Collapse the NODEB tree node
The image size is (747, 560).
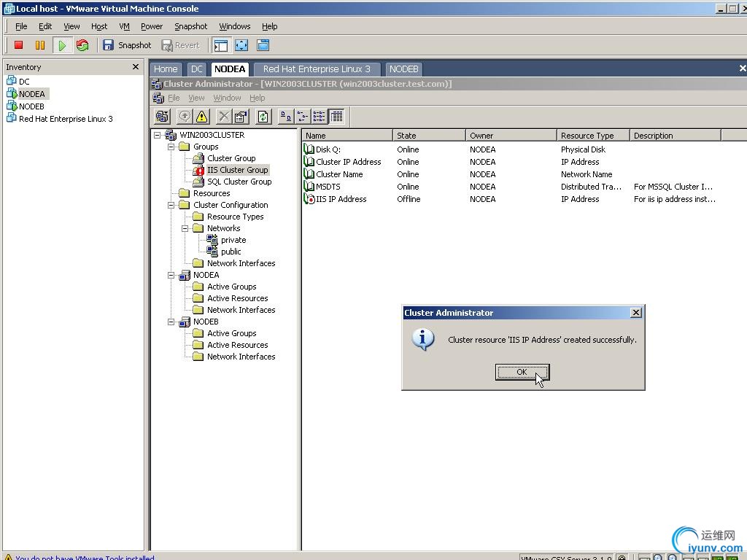171,322
